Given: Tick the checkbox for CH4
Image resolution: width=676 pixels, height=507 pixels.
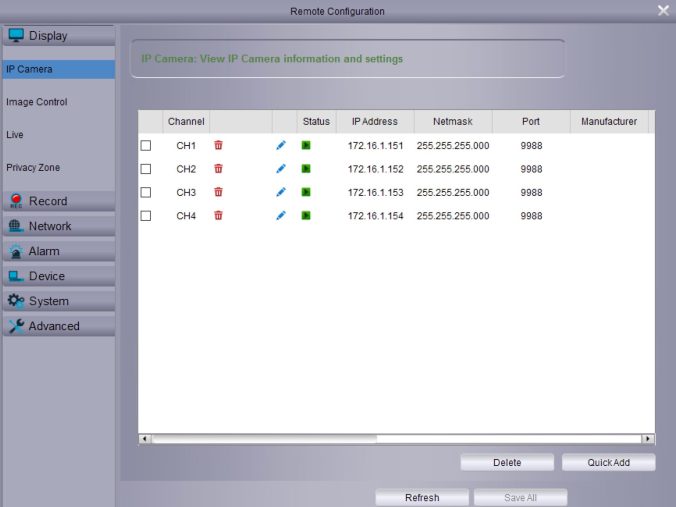Looking at the screenshot, I should click(x=146, y=216).
